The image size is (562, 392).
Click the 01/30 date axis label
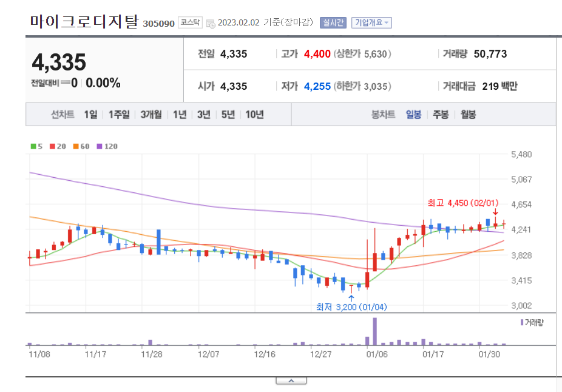click(489, 354)
